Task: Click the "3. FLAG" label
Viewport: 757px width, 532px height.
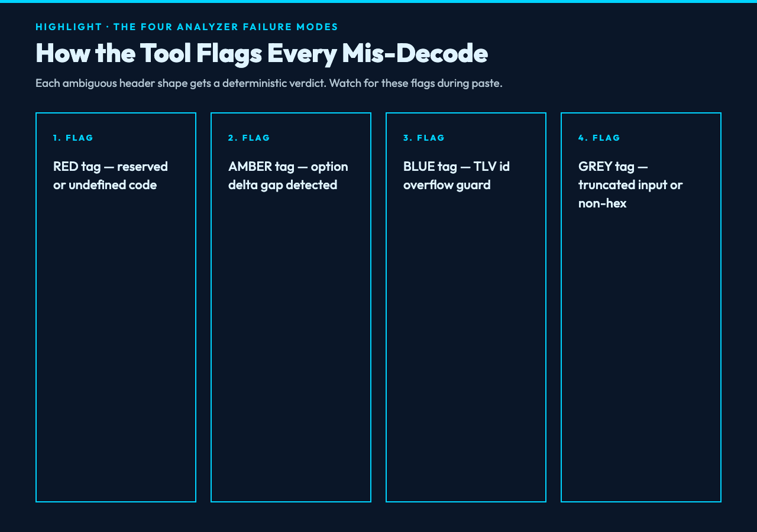Action: (424, 138)
